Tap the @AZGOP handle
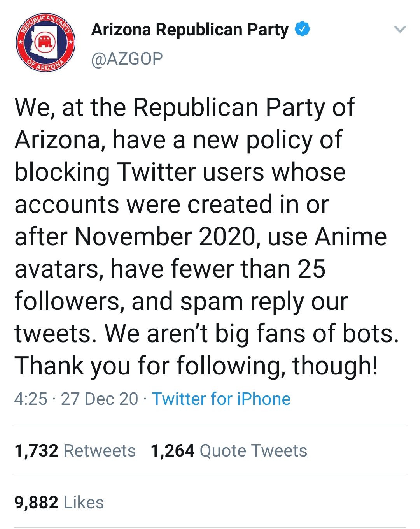The height and width of the screenshot is (529, 420). 127,59
